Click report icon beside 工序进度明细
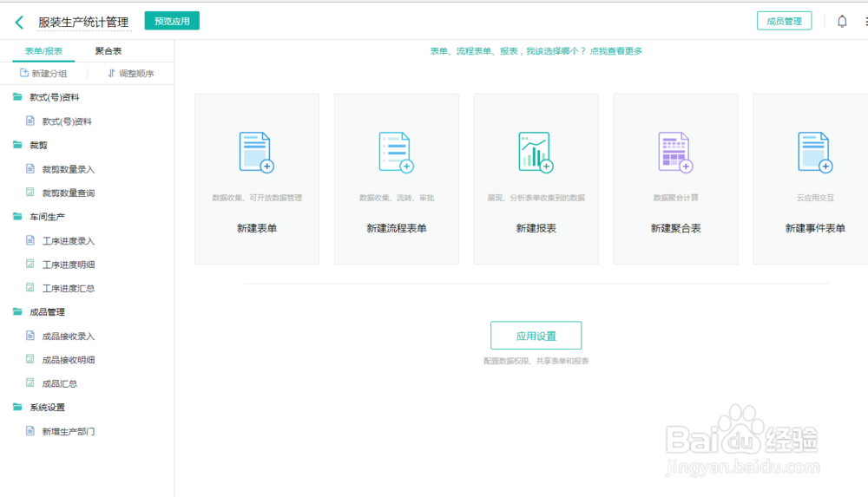868x497 pixels. (x=30, y=264)
